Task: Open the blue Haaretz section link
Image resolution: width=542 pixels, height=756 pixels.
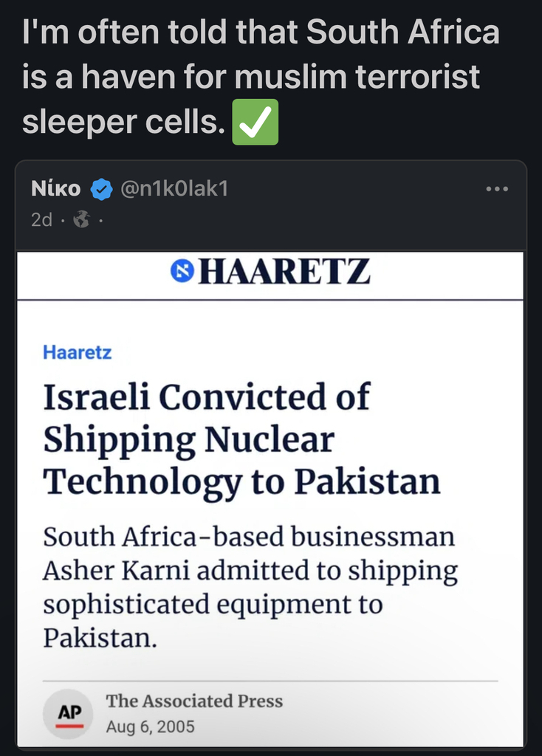Action: 77,352
